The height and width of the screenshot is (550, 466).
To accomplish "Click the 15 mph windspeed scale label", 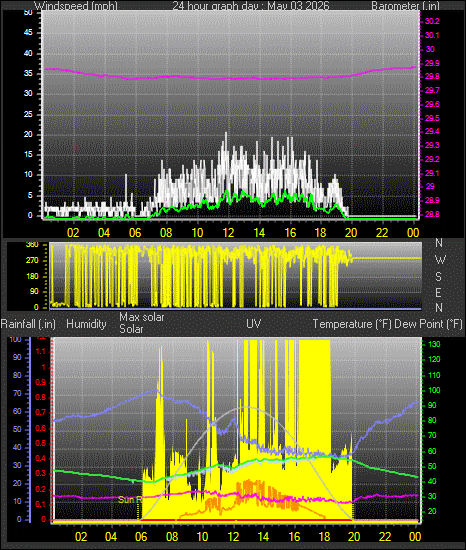I will (x=28, y=155).
